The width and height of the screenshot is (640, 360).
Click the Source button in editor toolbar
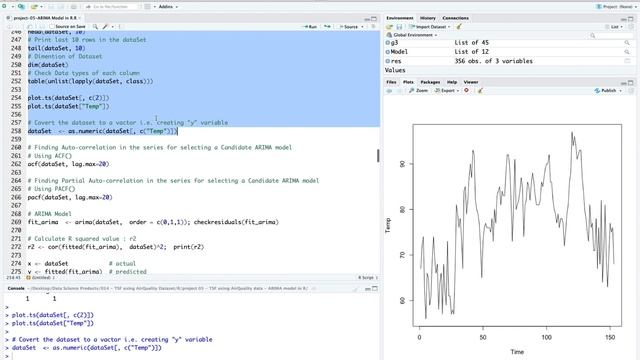click(x=349, y=27)
